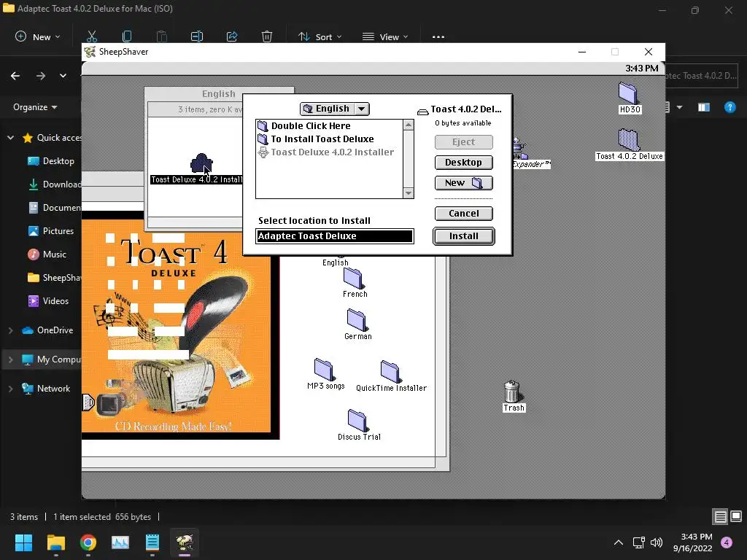Screen dimensions: 747x560
Task: Click the Share icon in Explorer toolbar
Action: coord(232,36)
